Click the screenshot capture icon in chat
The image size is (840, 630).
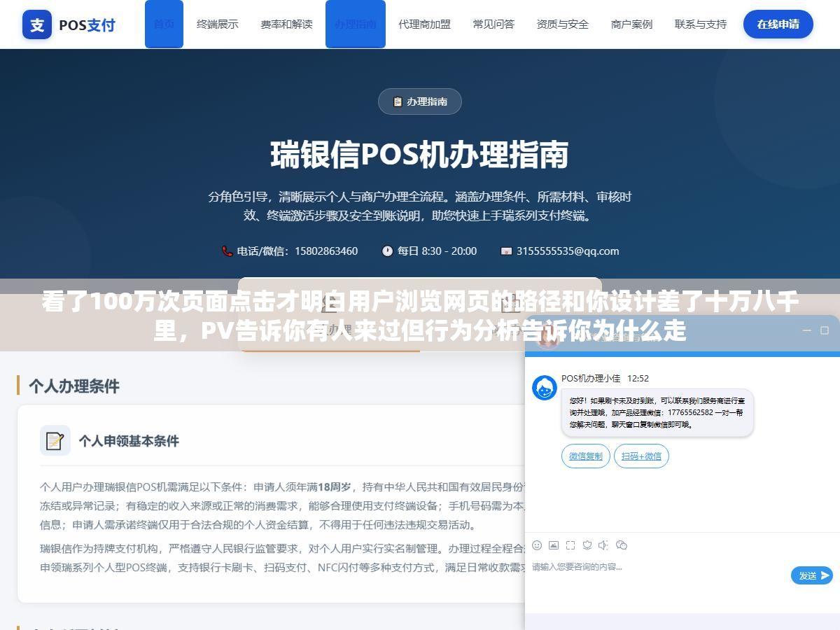pyautogui.click(x=570, y=545)
